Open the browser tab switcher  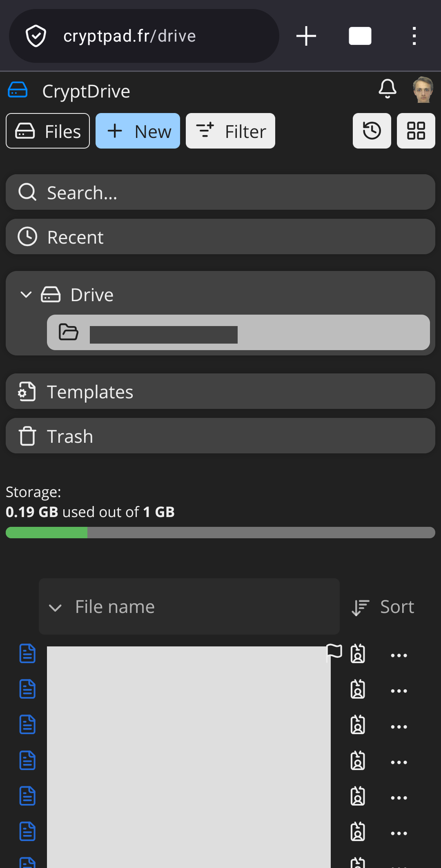[x=360, y=36]
